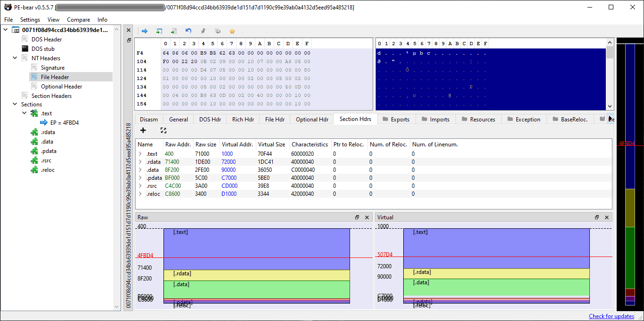Viewport: 644px width, 321px height.
Task: Click the green .rdata section icon
Action: pyautogui.click(x=34, y=132)
